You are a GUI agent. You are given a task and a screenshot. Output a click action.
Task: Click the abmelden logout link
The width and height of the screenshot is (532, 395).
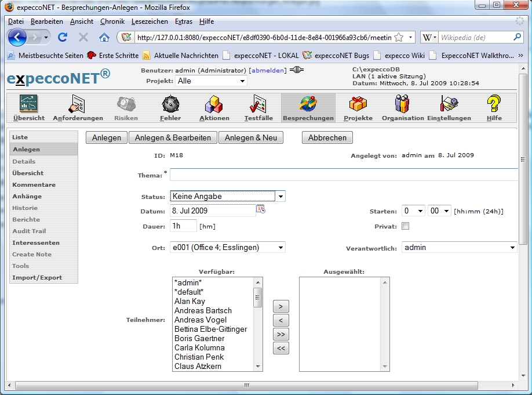267,70
